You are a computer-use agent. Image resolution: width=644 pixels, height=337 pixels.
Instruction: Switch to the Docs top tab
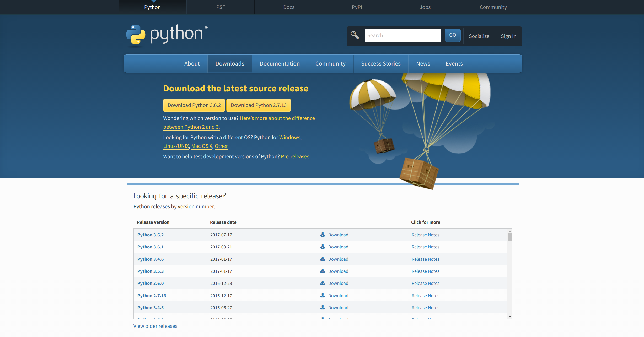pos(289,7)
